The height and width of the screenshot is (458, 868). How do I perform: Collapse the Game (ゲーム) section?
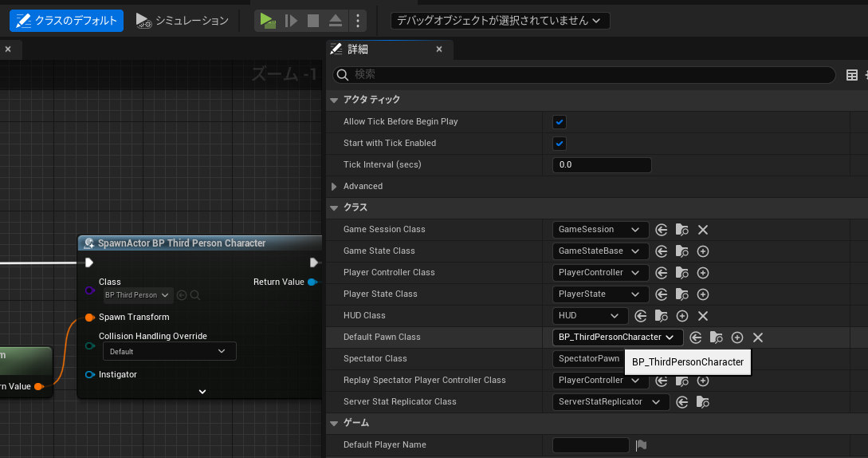coord(334,424)
